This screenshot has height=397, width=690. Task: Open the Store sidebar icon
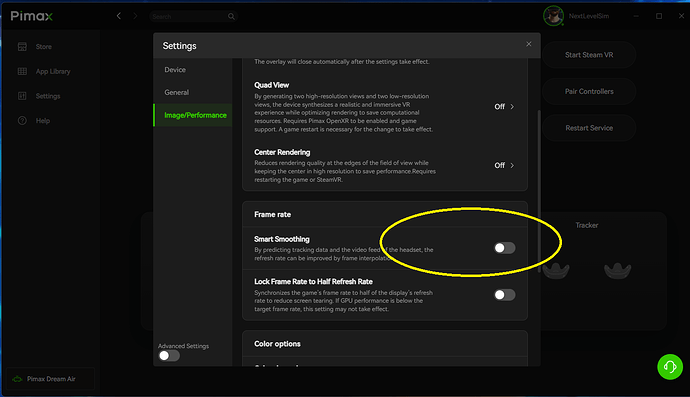pos(22,47)
